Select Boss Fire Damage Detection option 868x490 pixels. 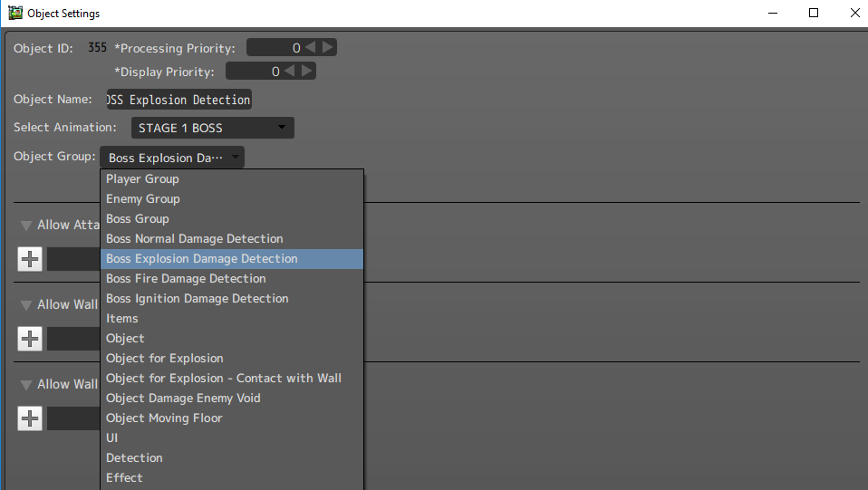coord(186,279)
